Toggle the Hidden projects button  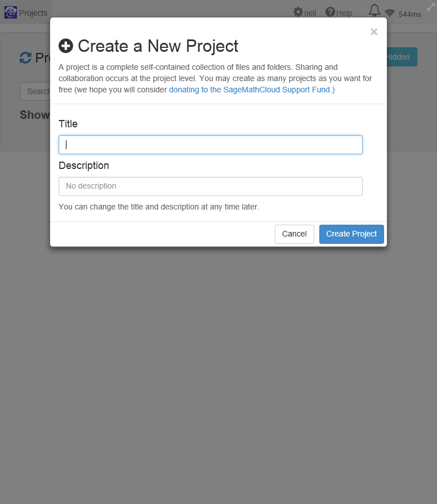click(x=401, y=57)
